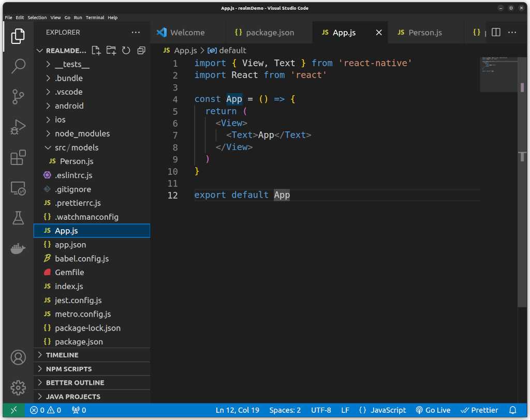Open Explorer views and more actions menu
The width and height of the screenshot is (530, 420).
(x=136, y=33)
